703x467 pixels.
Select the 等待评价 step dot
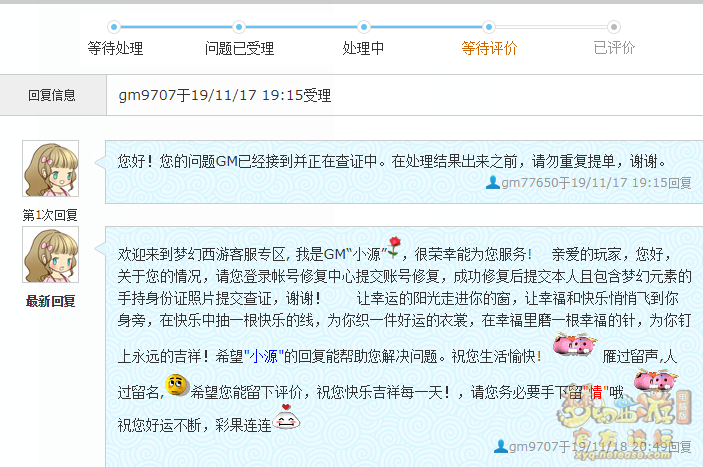pyautogui.click(x=489, y=27)
